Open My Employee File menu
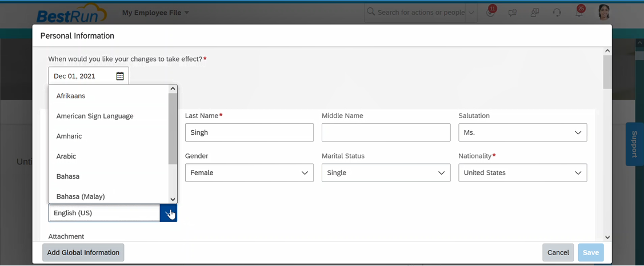644x266 pixels. (x=155, y=13)
